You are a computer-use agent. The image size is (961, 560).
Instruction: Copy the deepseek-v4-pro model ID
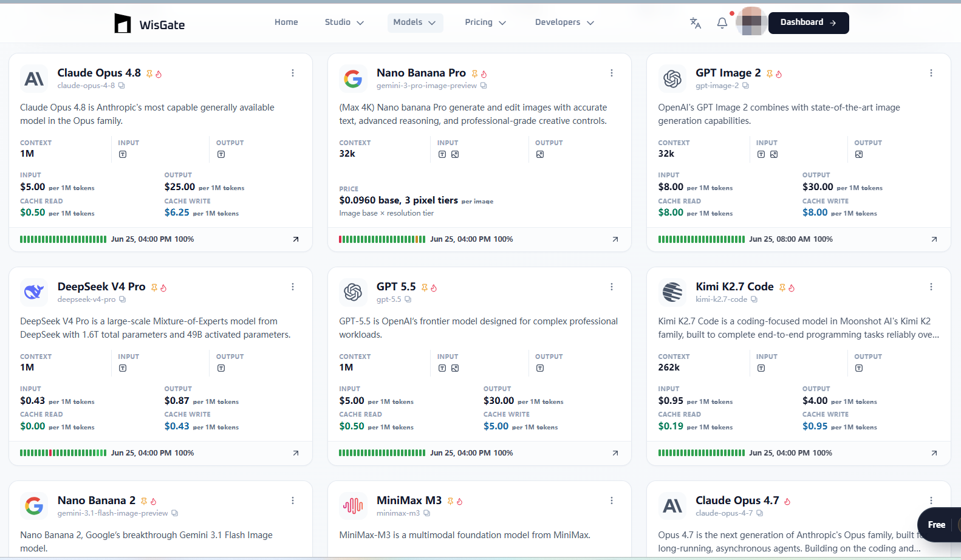pyautogui.click(x=122, y=299)
